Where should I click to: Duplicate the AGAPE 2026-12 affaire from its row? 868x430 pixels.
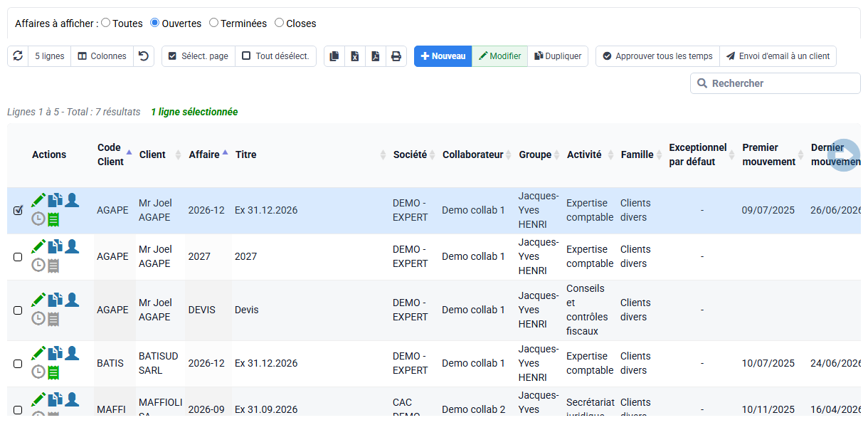coord(55,200)
